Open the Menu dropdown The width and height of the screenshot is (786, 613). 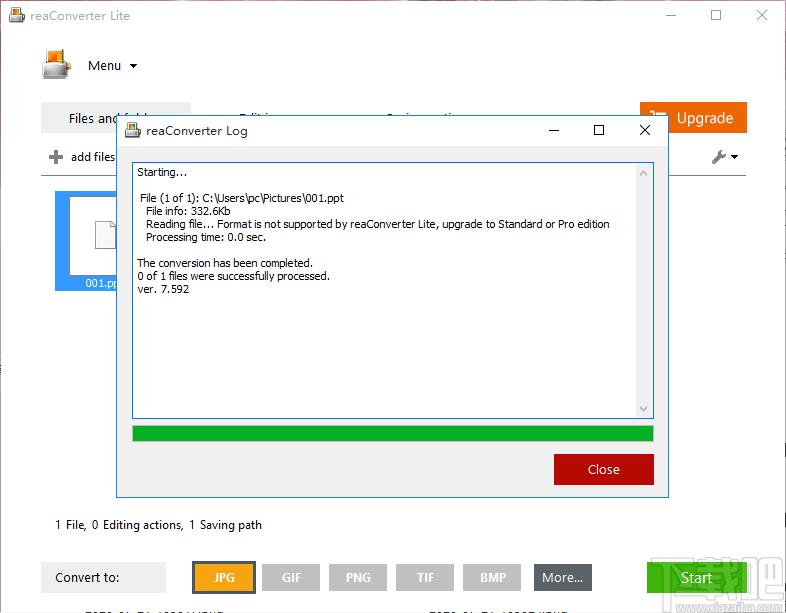(x=112, y=66)
